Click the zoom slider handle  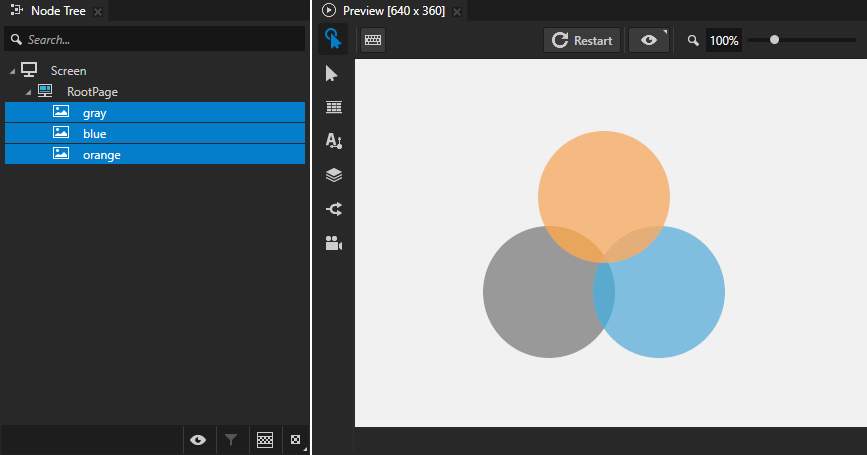774,40
